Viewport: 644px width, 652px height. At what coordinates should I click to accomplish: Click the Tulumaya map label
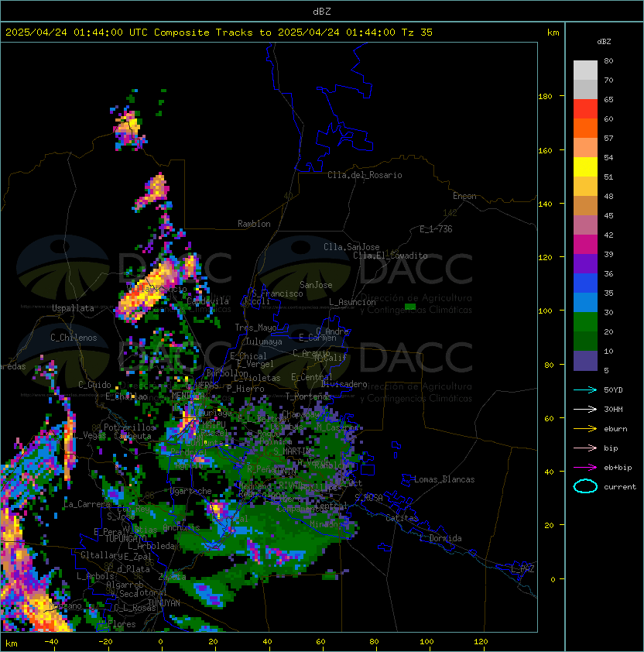[x=264, y=341]
